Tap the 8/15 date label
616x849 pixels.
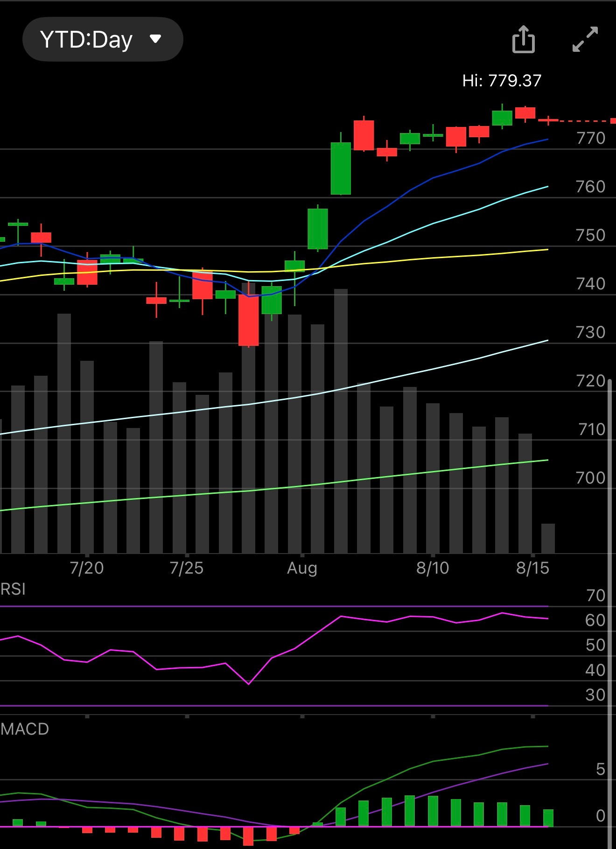click(x=533, y=568)
